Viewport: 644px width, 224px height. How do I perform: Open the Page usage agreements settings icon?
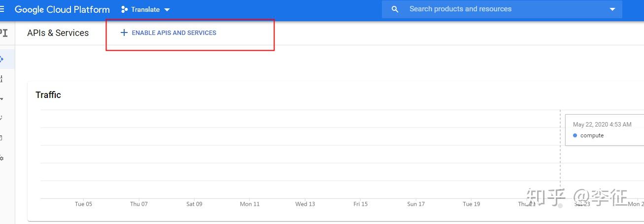pyautogui.click(x=2, y=158)
